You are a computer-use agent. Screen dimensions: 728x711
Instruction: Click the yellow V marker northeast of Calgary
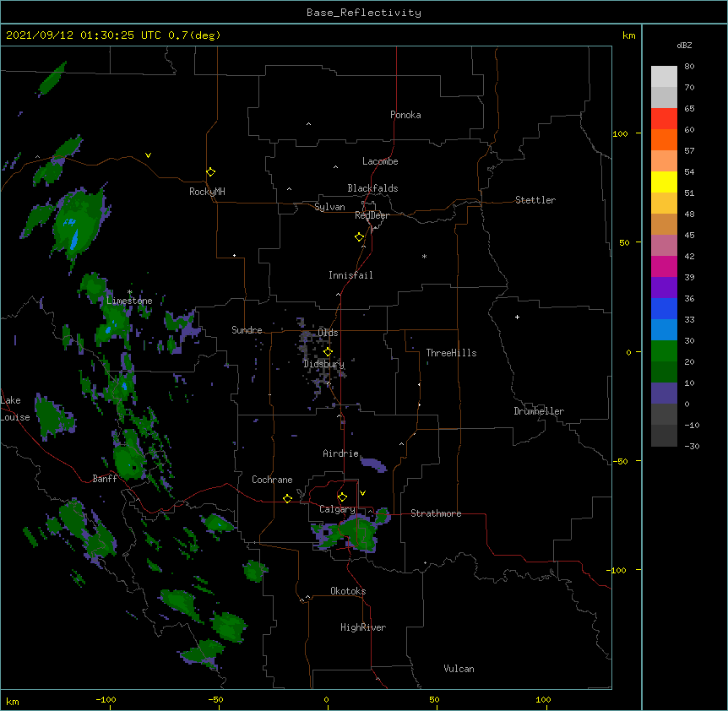[362, 493]
